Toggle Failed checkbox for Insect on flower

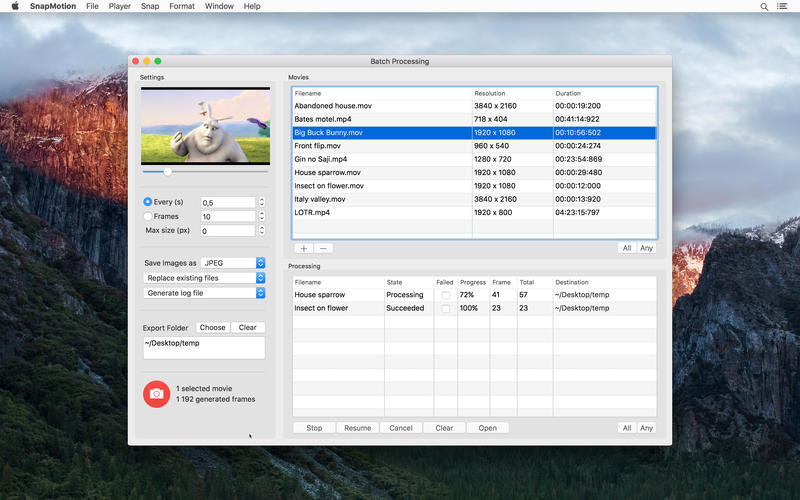pos(446,309)
